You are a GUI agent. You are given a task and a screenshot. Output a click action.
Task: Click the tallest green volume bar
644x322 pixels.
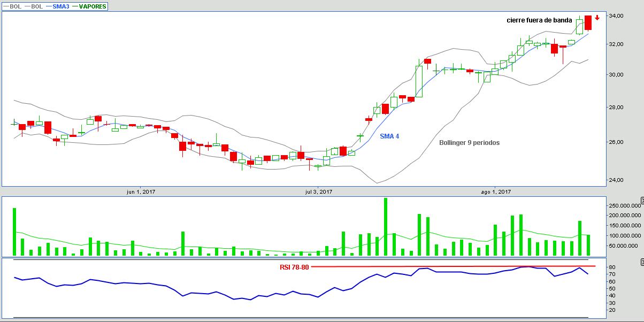[x=385, y=227]
